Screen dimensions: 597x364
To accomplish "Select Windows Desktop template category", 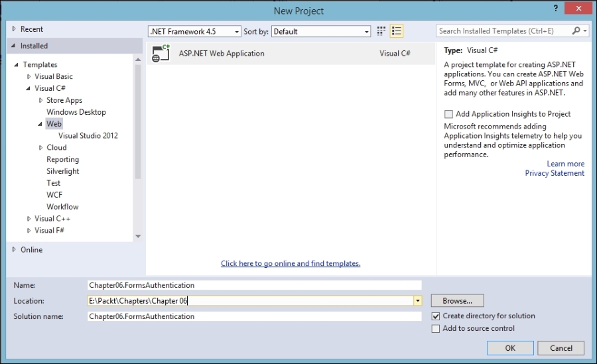I will 76,112.
